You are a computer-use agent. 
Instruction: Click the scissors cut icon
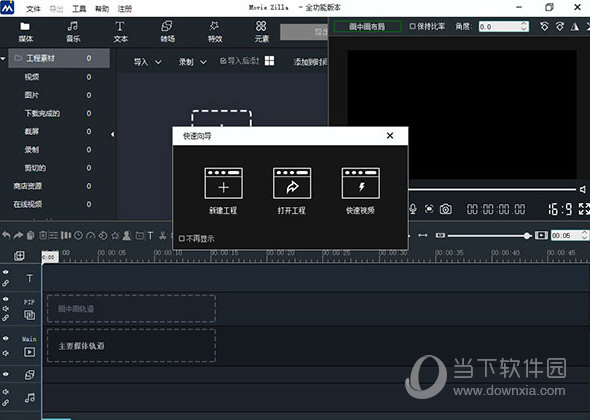(x=163, y=236)
